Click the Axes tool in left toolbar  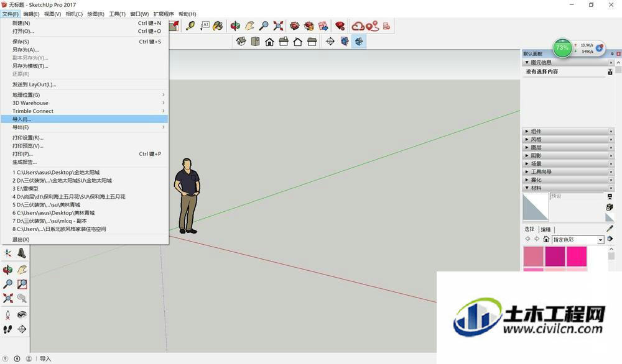point(7,253)
